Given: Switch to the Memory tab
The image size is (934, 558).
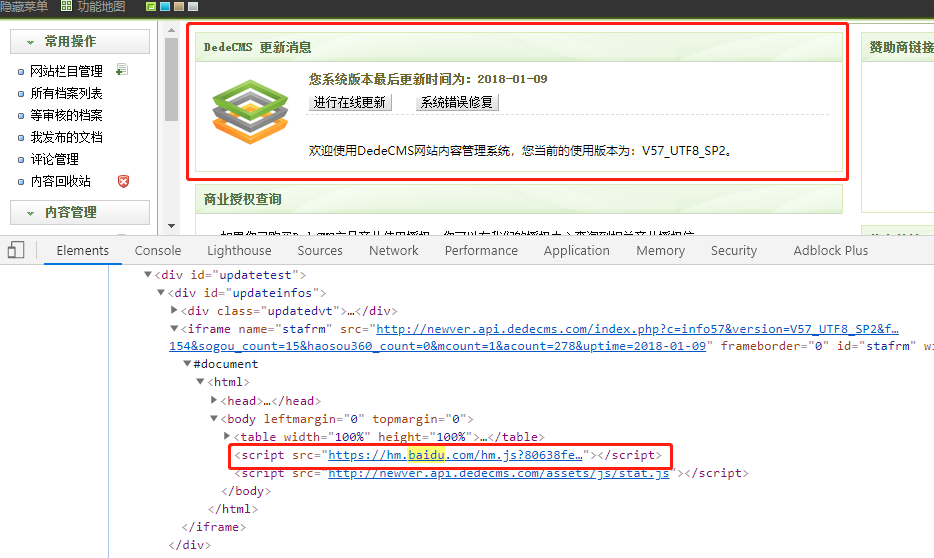Looking at the screenshot, I should tap(661, 251).
